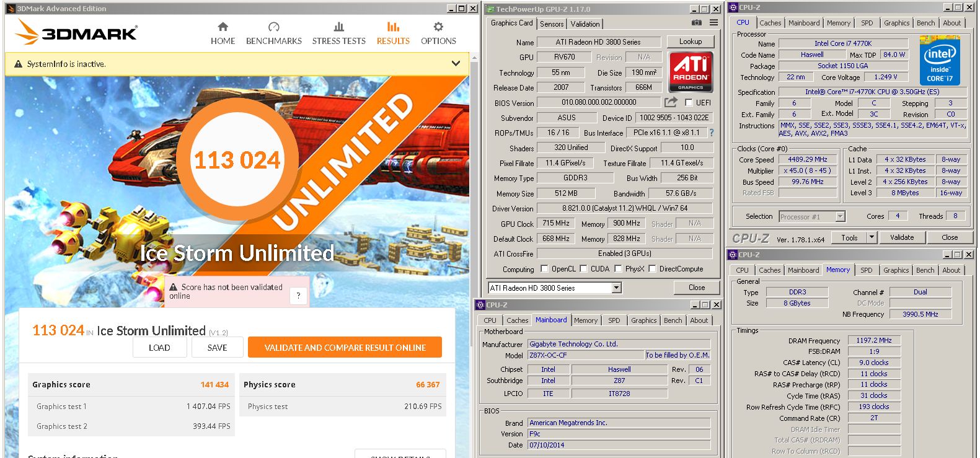Viewport: 980px width, 458px height.
Task: Click the title bar icon of the CPU-Z Memory window
Action: coord(732,254)
